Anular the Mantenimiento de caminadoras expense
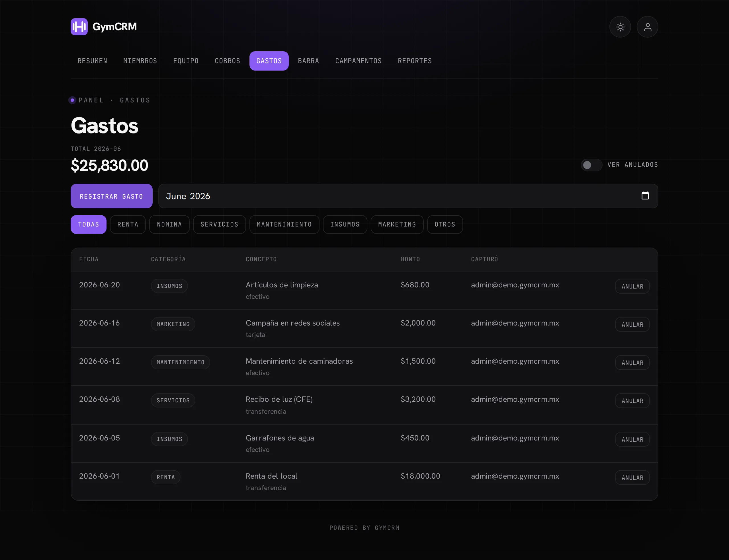 pos(632,363)
